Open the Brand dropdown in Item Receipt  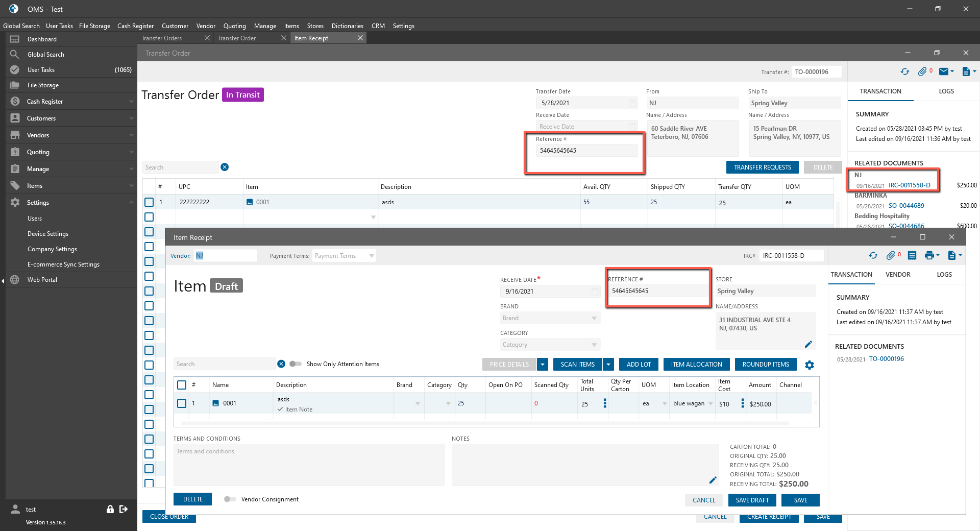pos(594,318)
